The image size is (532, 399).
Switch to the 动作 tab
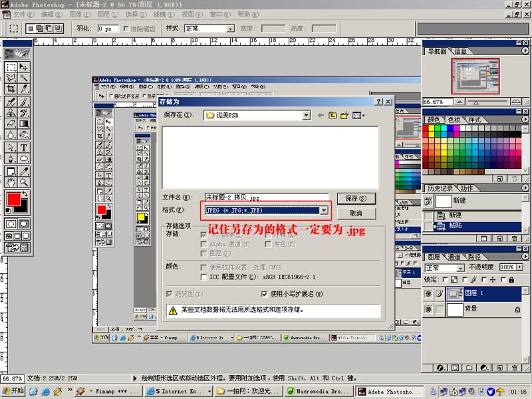pos(467,188)
